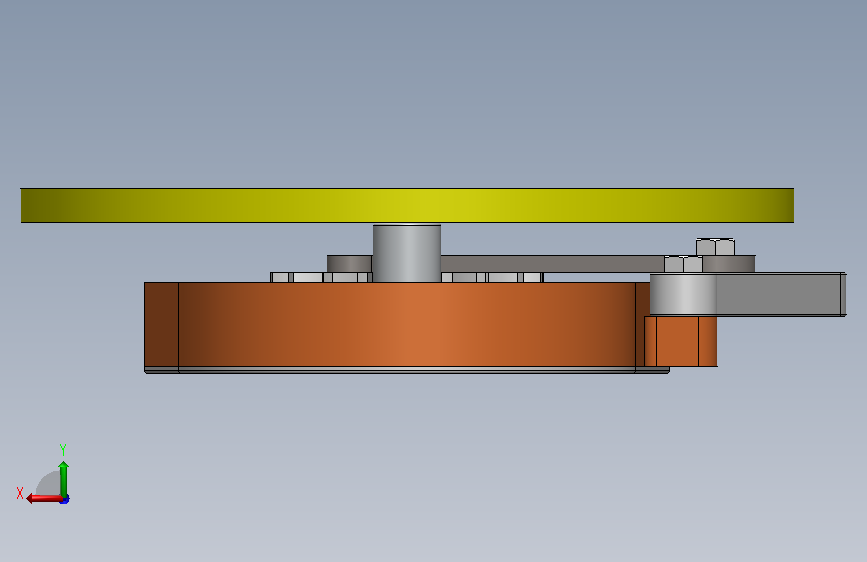
Task: Click the green Y axis arrow
Action: tap(64, 479)
